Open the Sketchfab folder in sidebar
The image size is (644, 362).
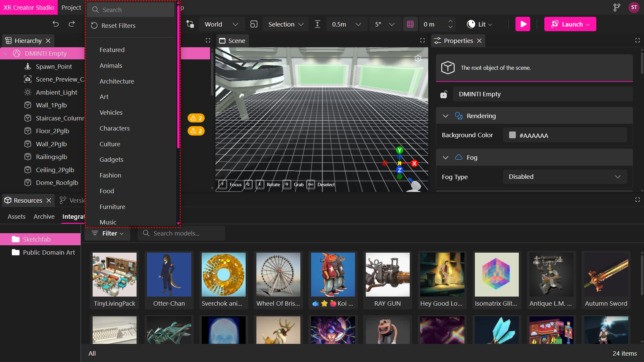(x=37, y=239)
